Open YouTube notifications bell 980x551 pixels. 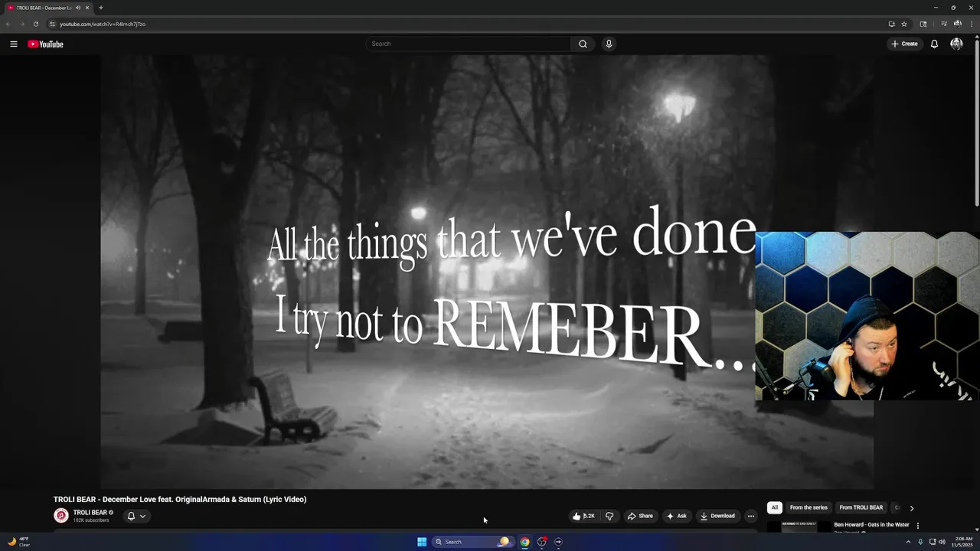click(934, 44)
